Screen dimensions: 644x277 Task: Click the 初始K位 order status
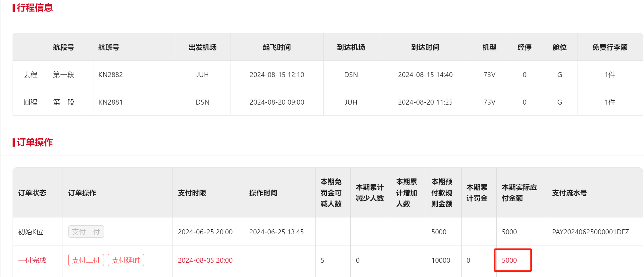coord(30,232)
